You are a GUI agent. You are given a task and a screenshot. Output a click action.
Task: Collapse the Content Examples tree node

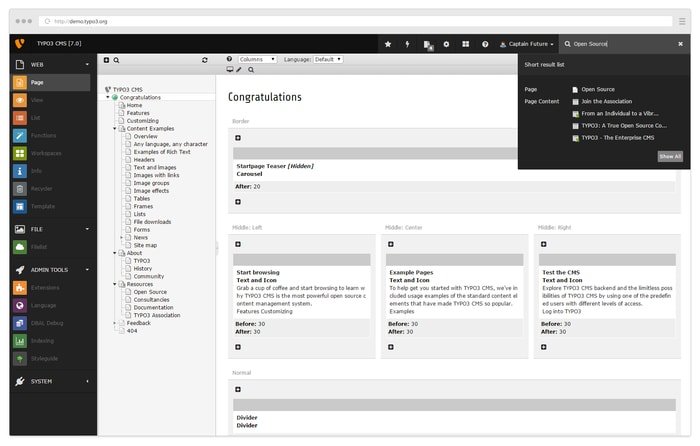point(115,129)
